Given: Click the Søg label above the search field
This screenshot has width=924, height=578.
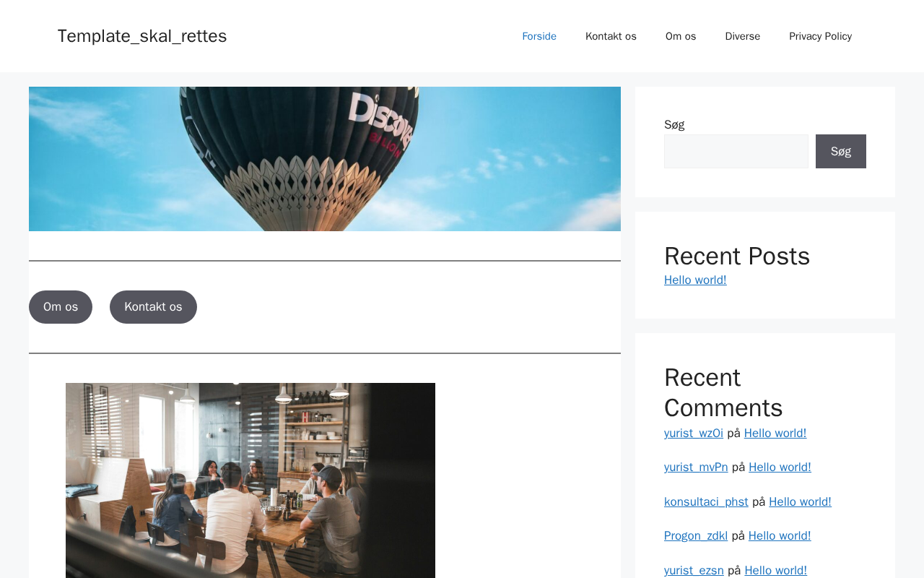Looking at the screenshot, I should [674, 124].
